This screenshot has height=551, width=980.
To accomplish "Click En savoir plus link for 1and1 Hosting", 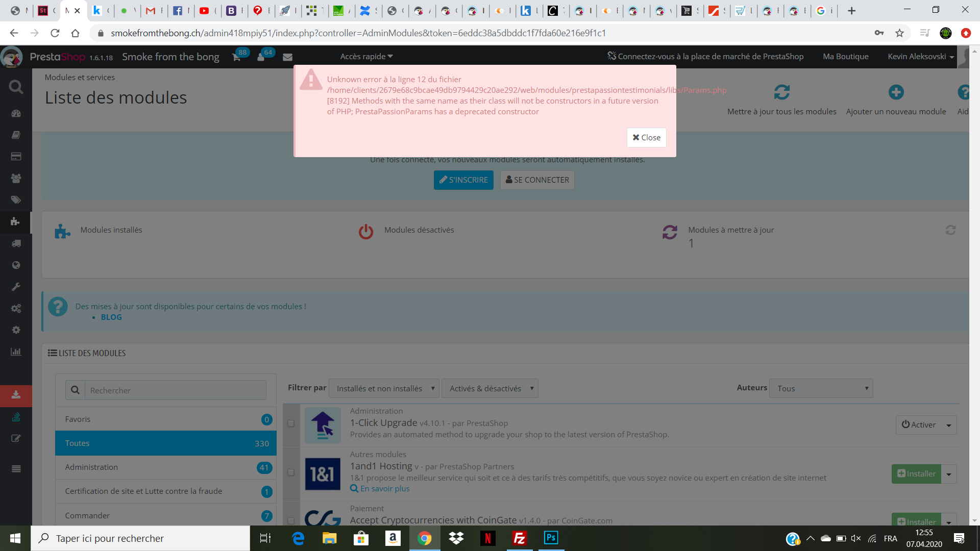I will click(380, 489).
